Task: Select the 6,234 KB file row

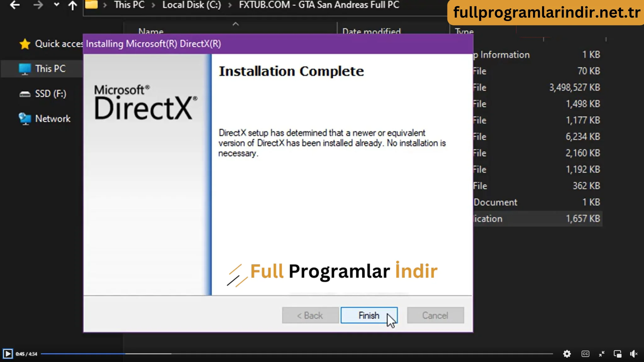Action: pos(538,137)
